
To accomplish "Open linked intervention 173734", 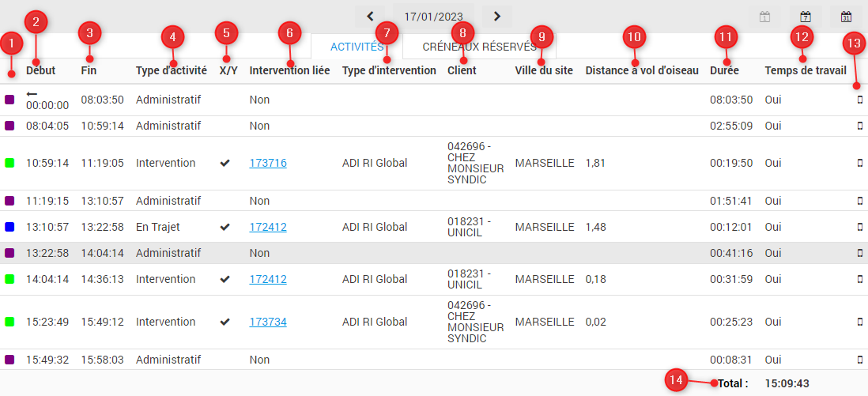I will (268, 322).
